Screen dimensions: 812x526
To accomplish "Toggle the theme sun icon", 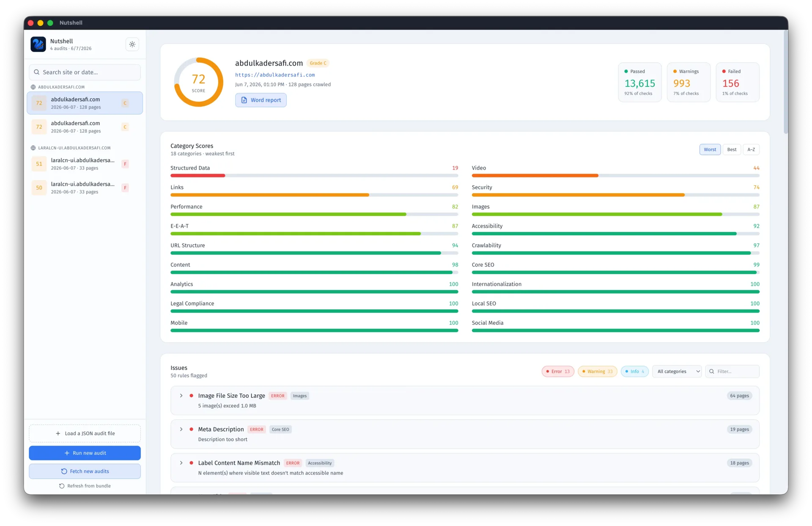I will pos(132,44).
